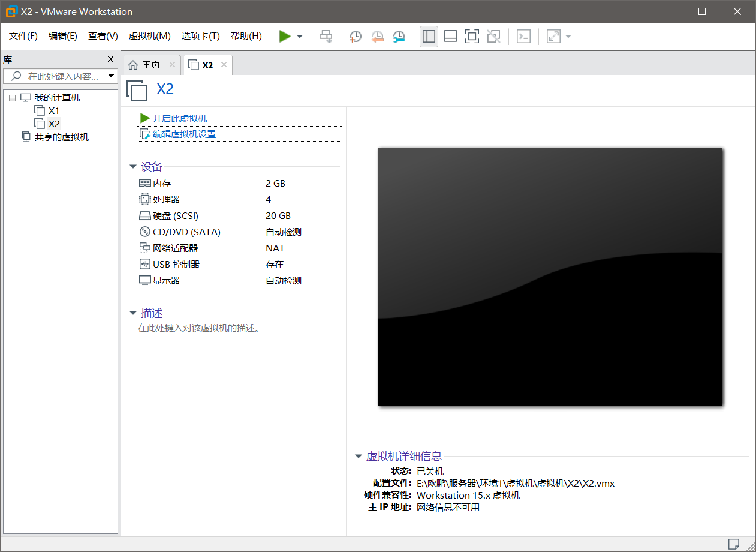756x552 pixels.
Task: Click the 硬盘 (SCSI) disk icon
Action: [x=144, y=215]
